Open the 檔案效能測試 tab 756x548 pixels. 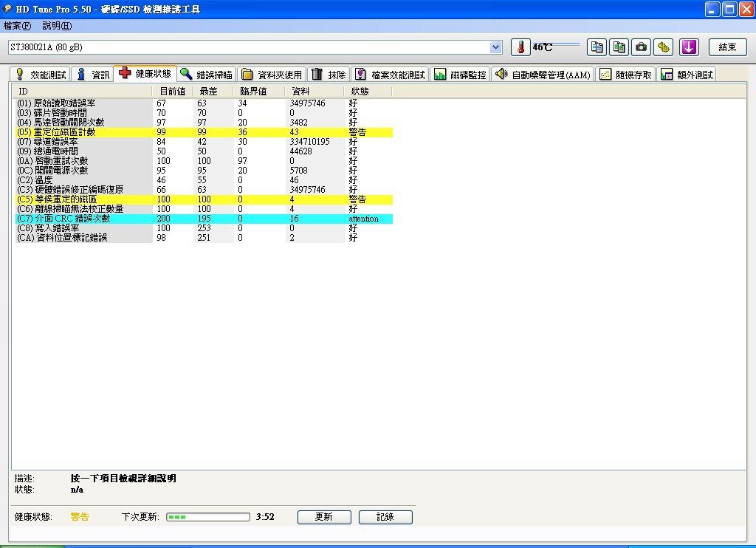point(390,75)
